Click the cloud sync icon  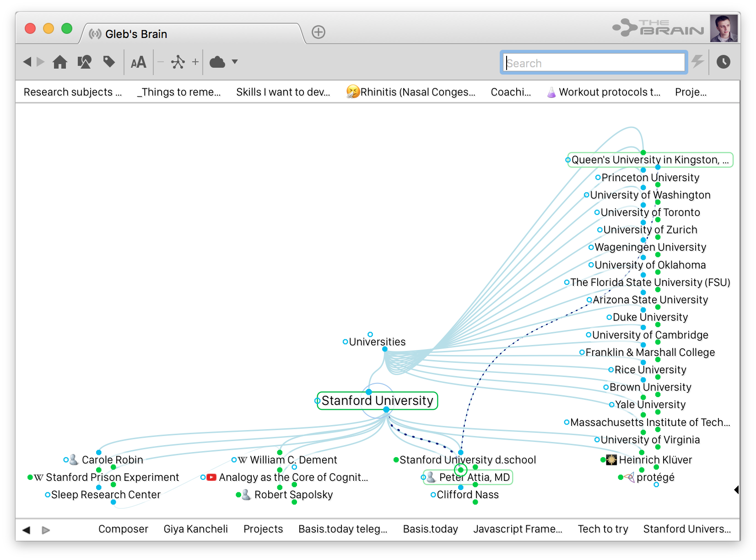coord(217,62)
